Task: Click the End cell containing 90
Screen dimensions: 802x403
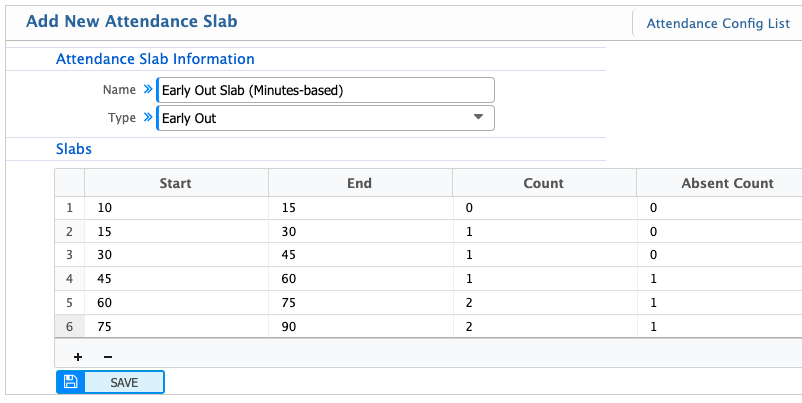Action: (360, 326)
